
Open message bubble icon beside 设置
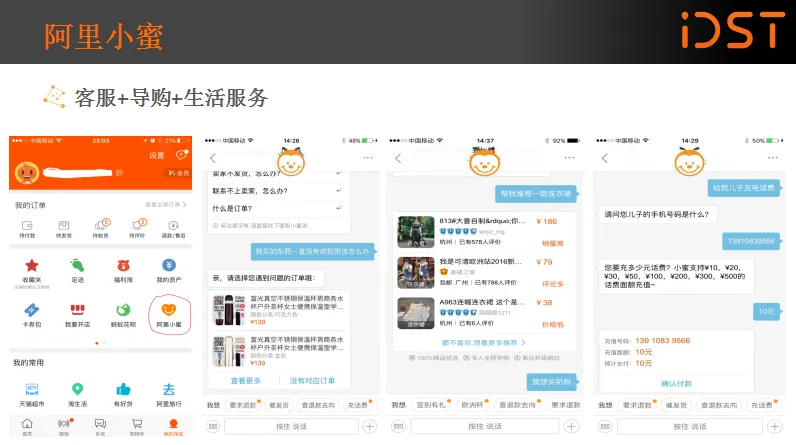pos(182,154)
